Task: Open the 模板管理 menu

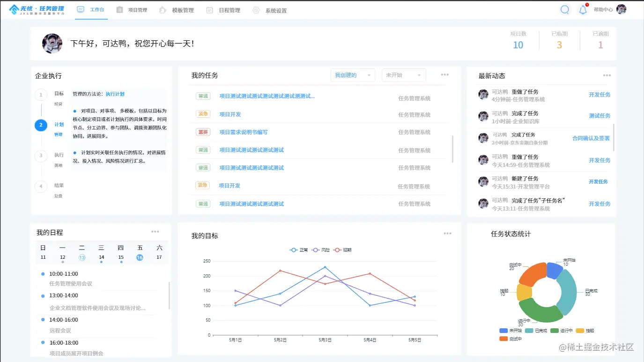Action: [x=177, y=10]
